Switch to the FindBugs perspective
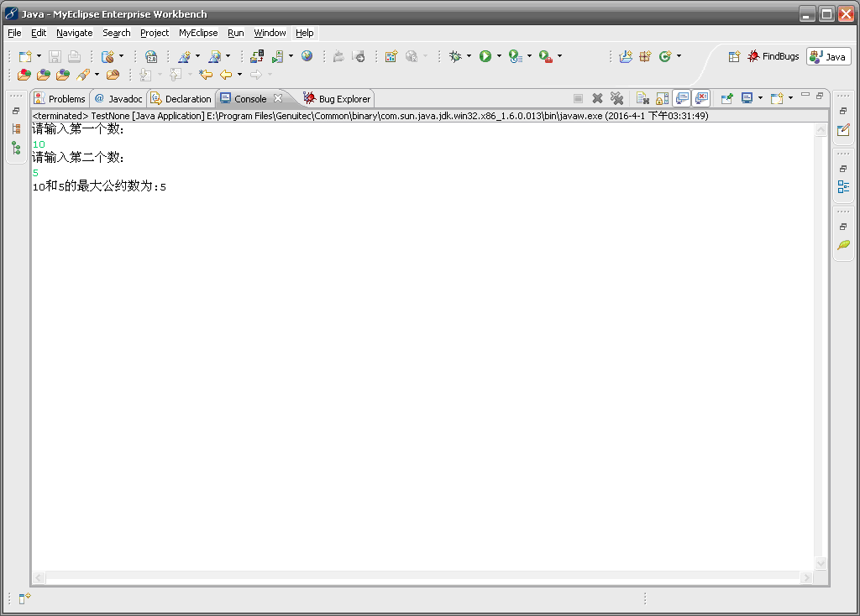Viewport: 860px width, 616px height. (x=773, y=56)
